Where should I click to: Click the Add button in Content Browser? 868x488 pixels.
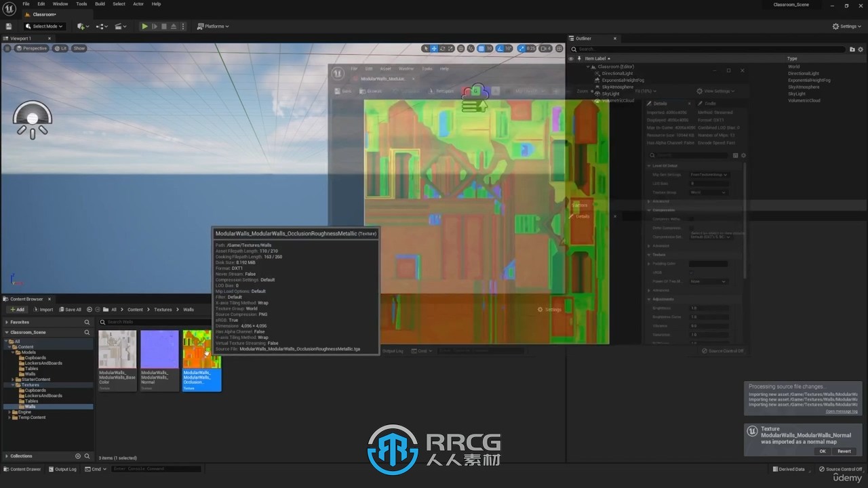[x=17, y=309]
